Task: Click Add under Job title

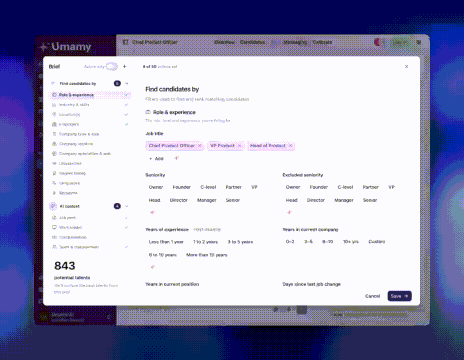Action: coord(156,159)
